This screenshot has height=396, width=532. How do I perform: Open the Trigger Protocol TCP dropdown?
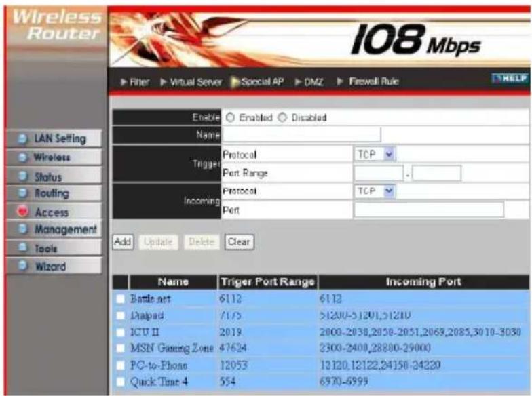tap(375, 155)
